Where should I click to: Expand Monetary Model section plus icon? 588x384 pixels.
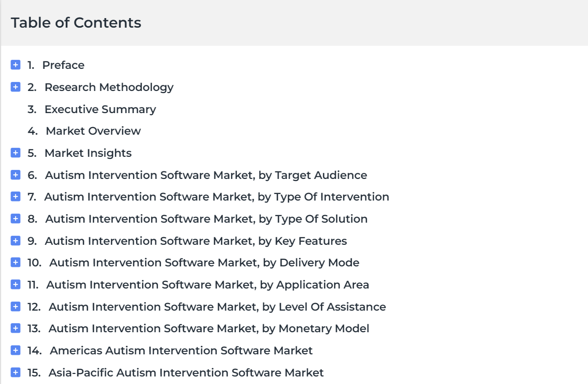tap(16, 329)
